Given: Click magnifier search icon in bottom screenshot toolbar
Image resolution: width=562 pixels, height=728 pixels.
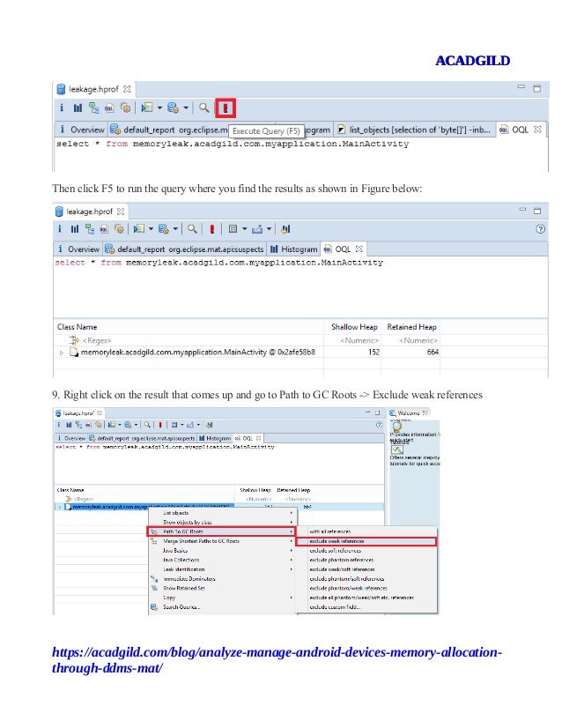Looking at the screenshot, I should pyautogui.click(x=147, y=425).
